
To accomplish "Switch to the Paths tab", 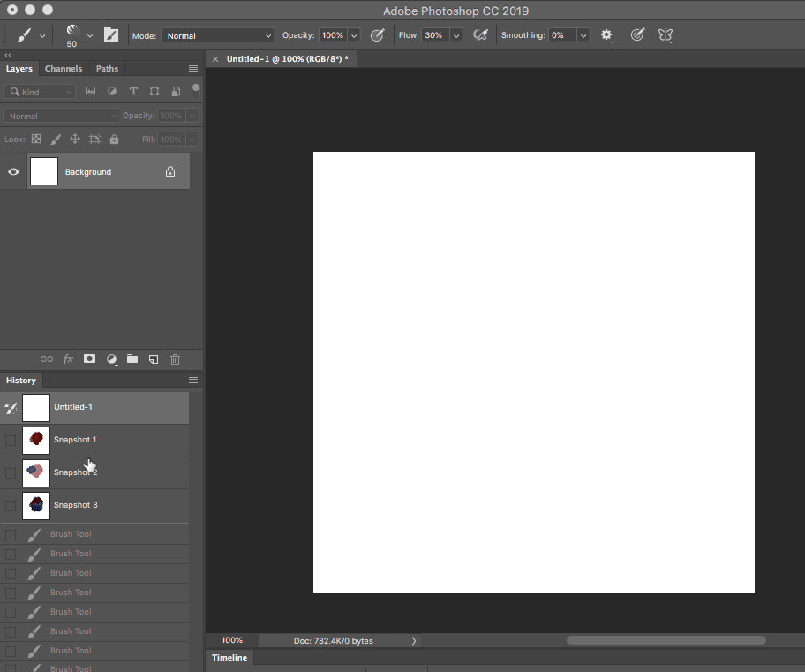I will 107,69.
